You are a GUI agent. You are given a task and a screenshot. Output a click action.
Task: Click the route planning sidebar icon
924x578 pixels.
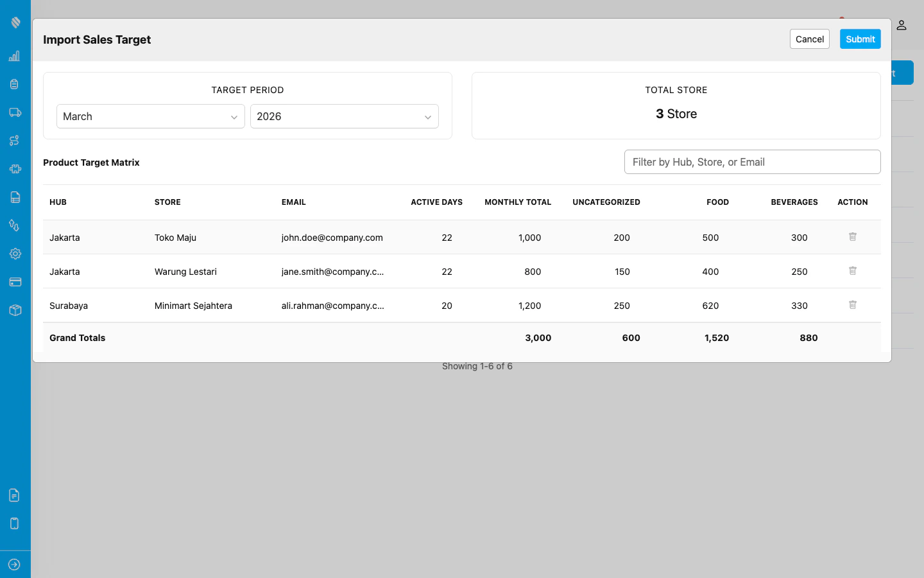coord(15,140)
